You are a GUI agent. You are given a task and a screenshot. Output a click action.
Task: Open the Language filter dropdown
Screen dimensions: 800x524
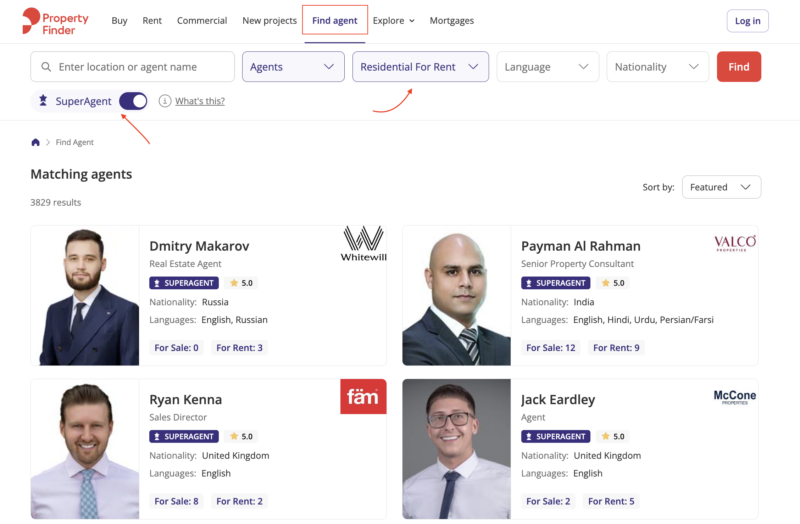548,67
